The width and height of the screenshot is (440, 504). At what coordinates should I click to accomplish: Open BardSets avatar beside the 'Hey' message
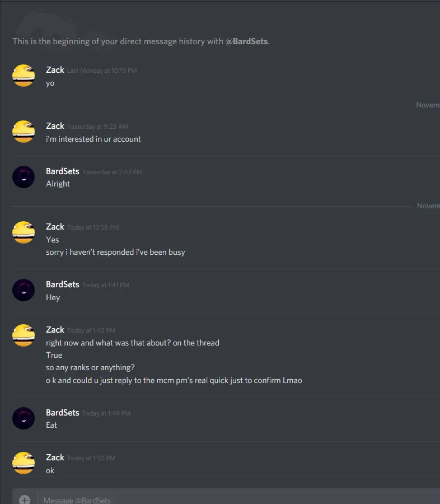pos(24,290)
